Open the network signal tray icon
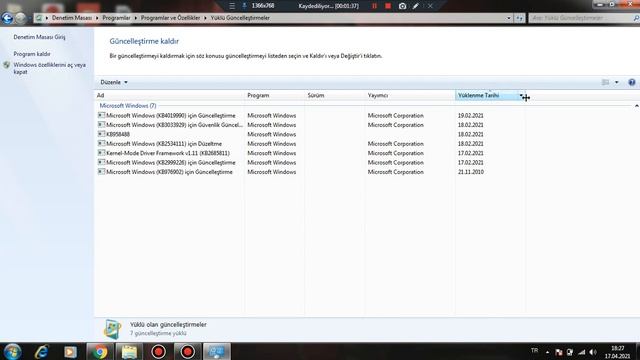This screenshot has width=640, height=360. pos(582,352)
